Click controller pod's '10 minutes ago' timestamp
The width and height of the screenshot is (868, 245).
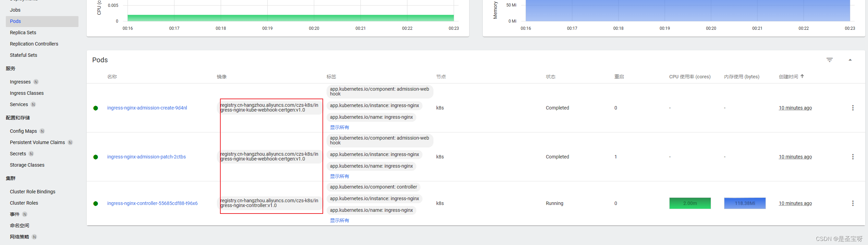795,203
